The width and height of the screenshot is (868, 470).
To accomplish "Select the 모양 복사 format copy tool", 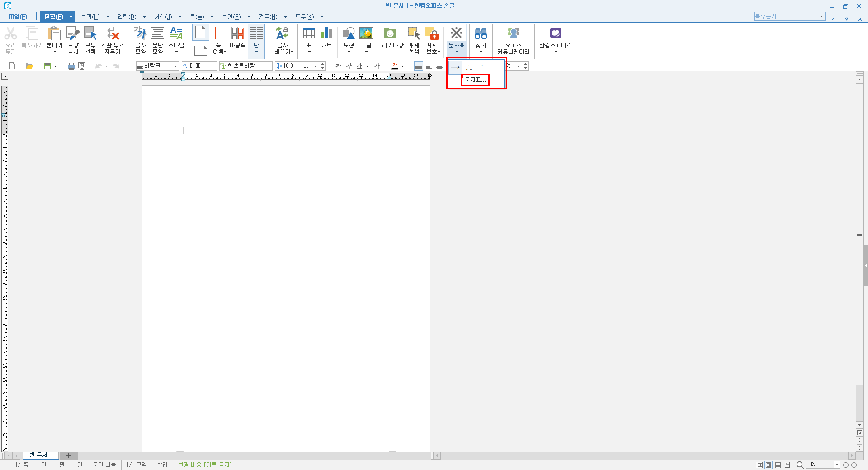I will [73, 40].
